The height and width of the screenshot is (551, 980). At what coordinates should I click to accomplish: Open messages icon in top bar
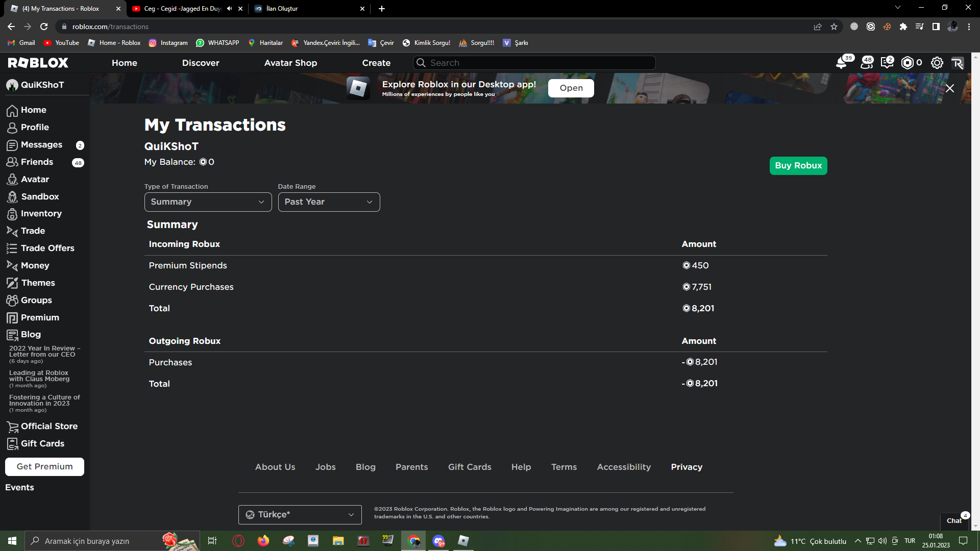(887, 63)
